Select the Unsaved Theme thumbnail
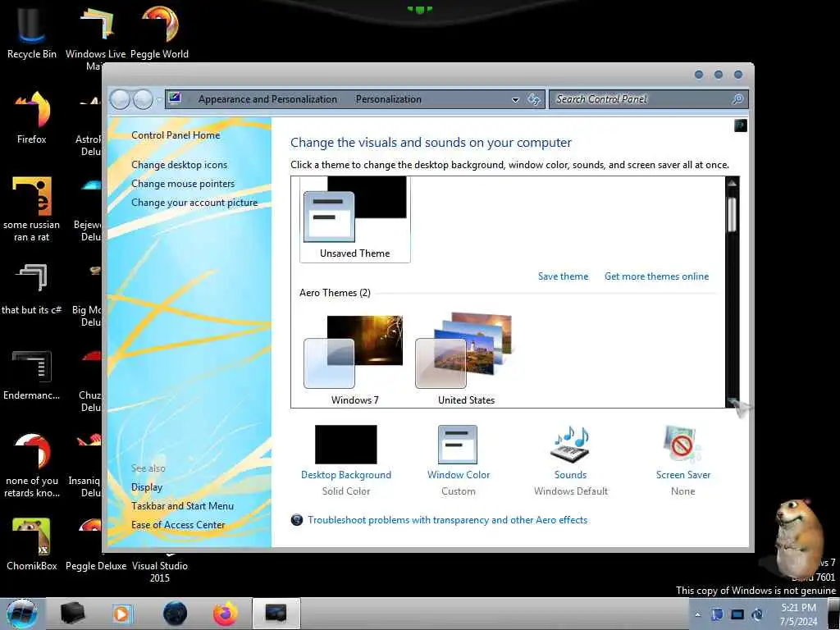The height and width of the screenshot is (630, 840). pos(355,218)
